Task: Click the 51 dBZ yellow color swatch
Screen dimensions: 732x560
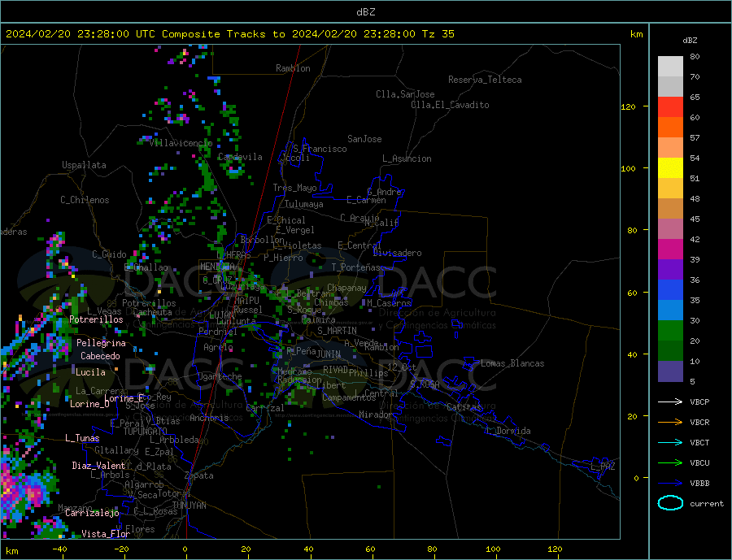Action: pos(670,168)
